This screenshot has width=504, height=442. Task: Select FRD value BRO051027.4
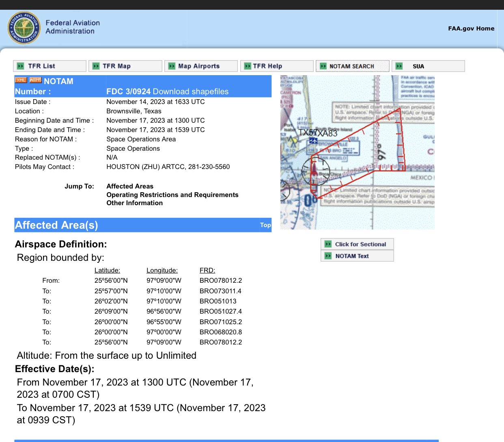click(x=221, y=311)
